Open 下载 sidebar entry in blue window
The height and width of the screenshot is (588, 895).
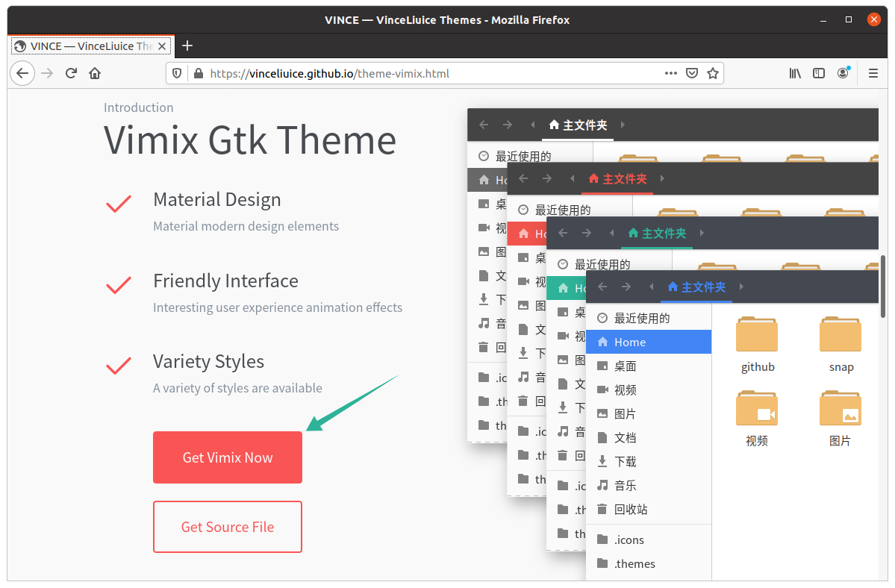click(649, 462)
